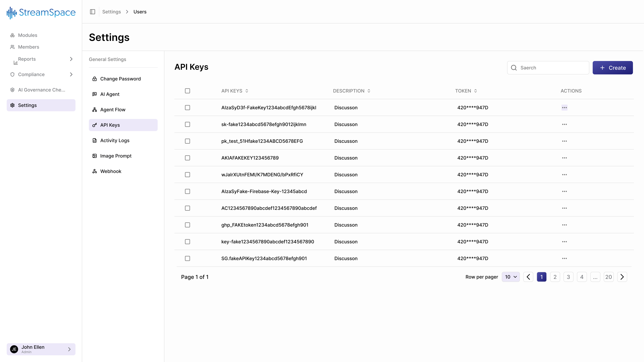Viewport: 644px width, 362px height.
Task: Toggle the select-all header checkbox
Action: click(187, 91)
